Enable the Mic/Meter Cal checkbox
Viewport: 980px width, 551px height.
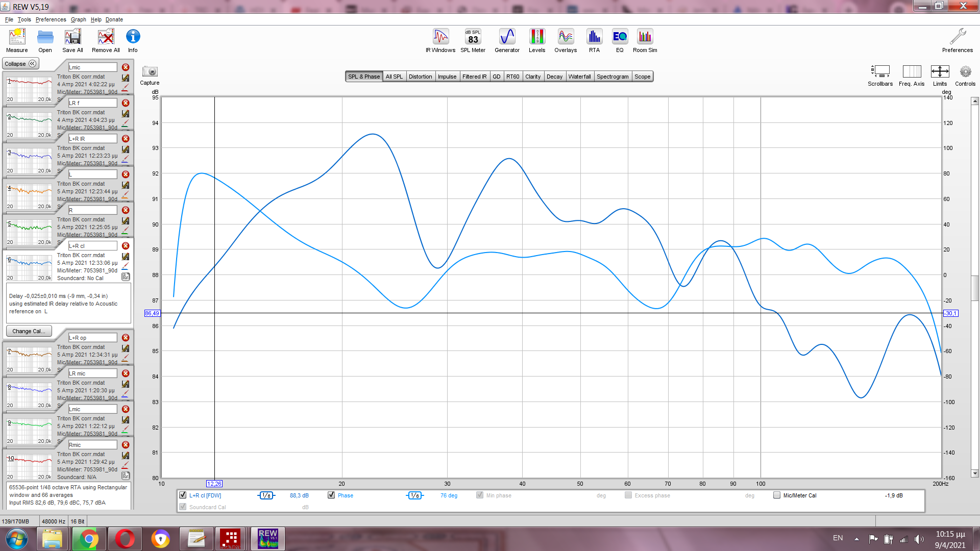click(x=777, y=495)
